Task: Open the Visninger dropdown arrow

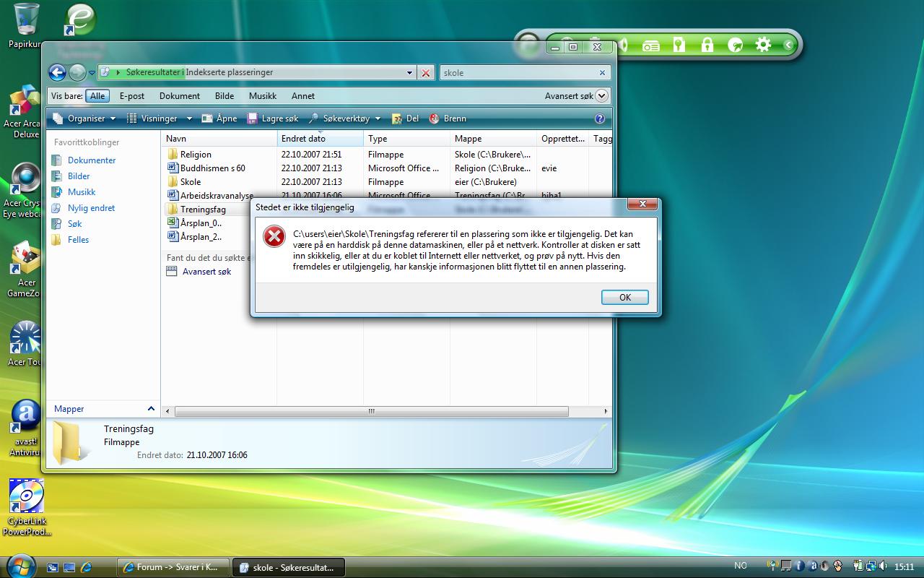Action: coord(189,118)
